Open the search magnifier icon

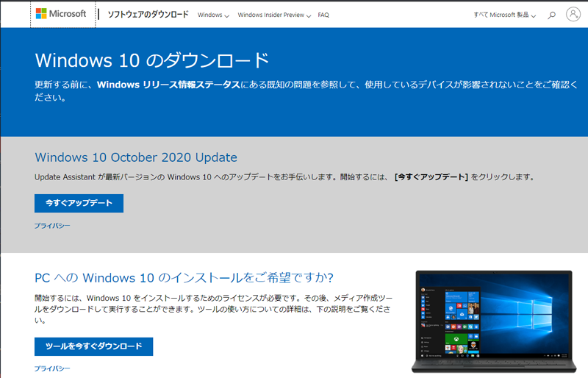pyautogui.click(x=551, y=15)
